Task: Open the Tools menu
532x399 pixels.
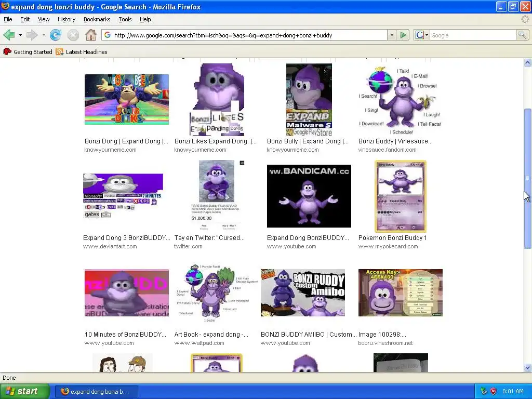Action: point(125,19)
